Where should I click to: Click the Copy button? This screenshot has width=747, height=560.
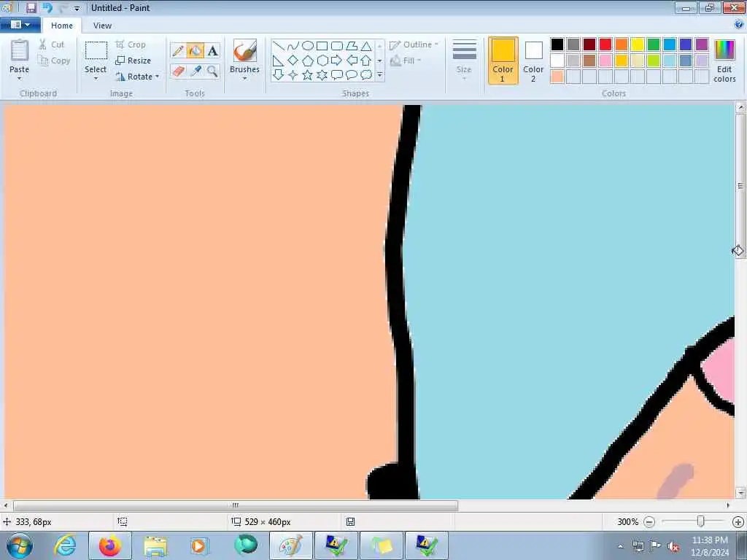pos(54,61)
